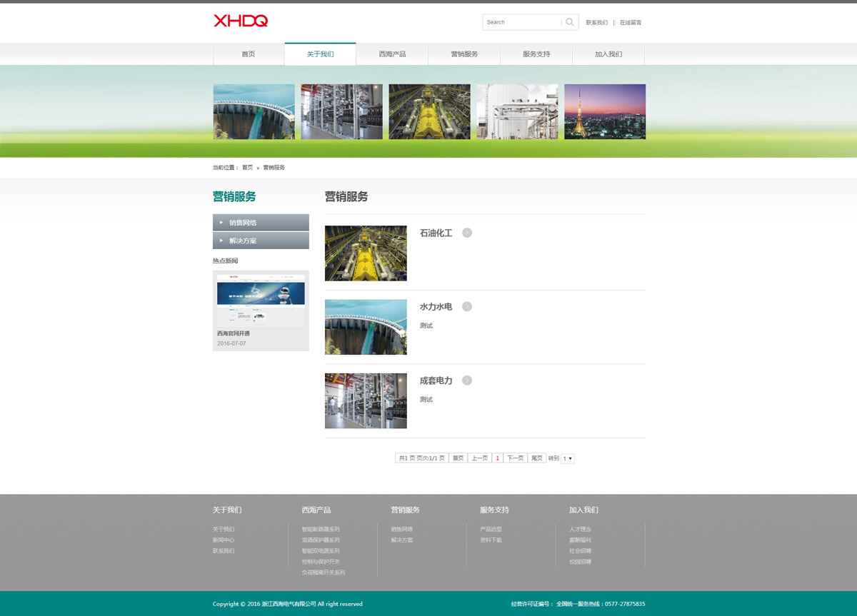Viewport: 857px width, 616px height.
Task: Expand the 销售网络 sidebar item
Action: (x=261, y=223)
